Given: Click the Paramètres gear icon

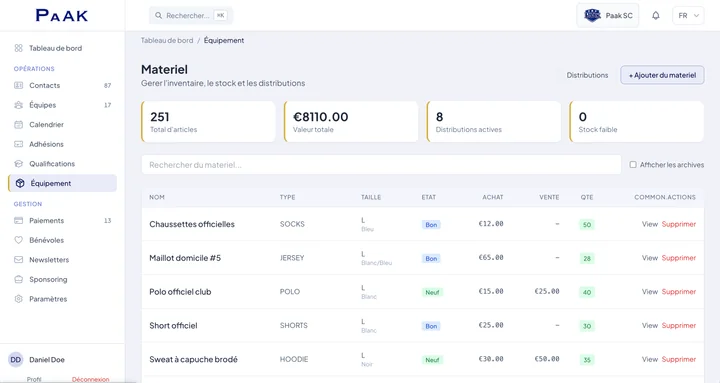Looking at the screenshot, I should 18,299.
